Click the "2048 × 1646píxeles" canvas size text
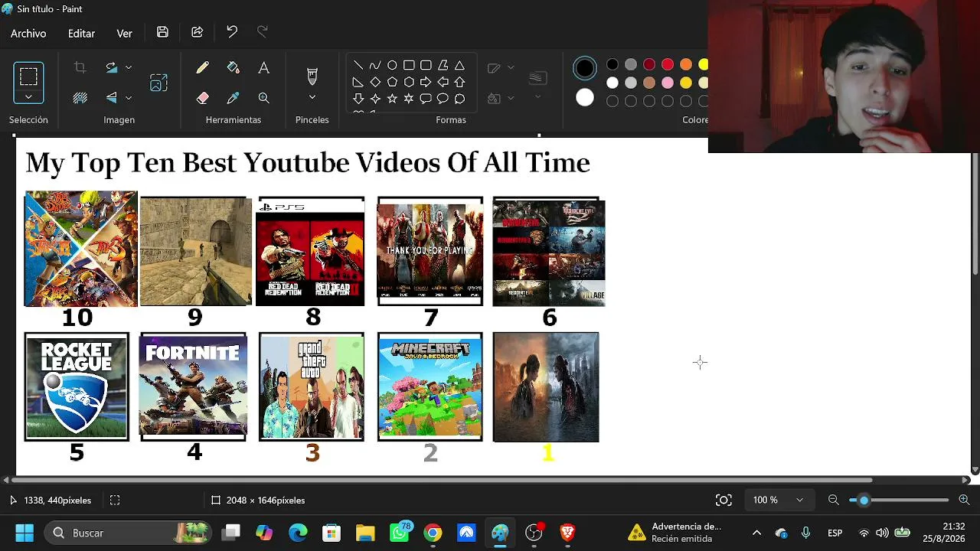 click(x=266, y=500)
